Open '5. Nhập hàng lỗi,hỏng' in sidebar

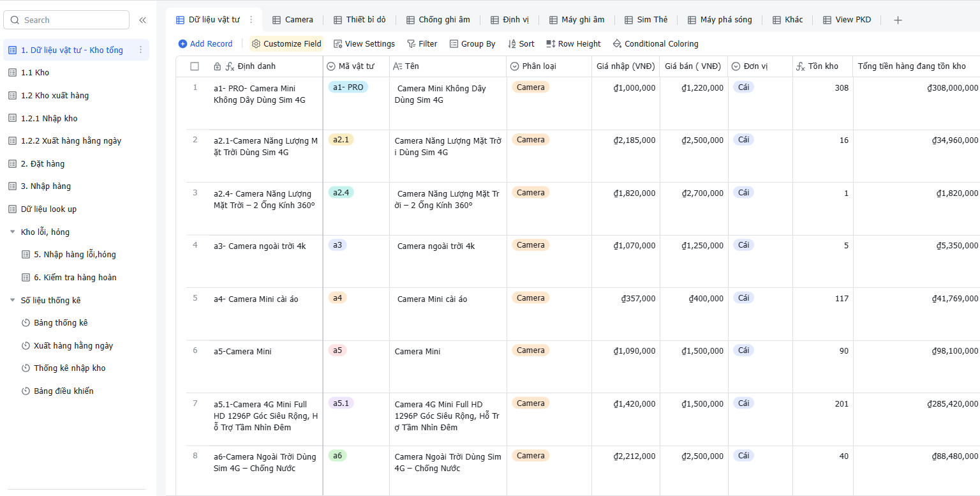[77, 255]
